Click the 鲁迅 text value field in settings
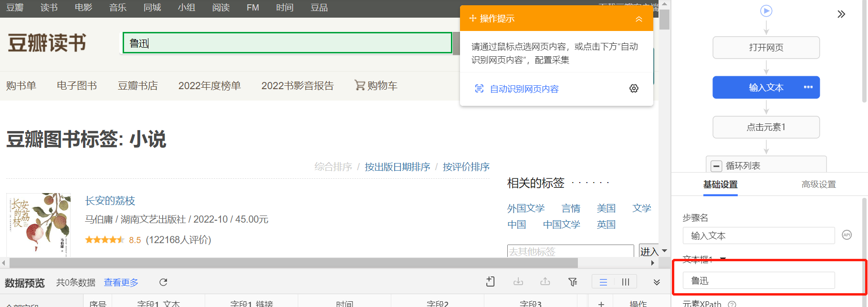868x307 pixels. pyautogui.click(x=758, y=280)
